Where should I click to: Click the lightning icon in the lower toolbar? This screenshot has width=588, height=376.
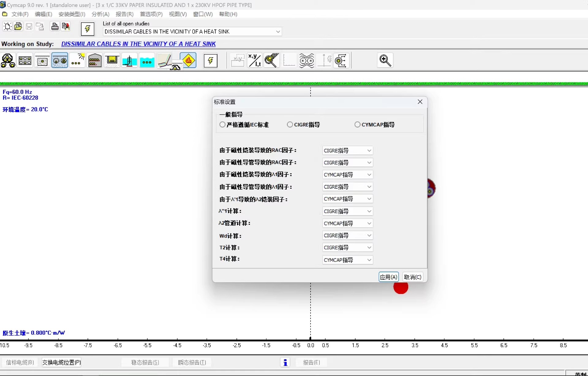211,61
